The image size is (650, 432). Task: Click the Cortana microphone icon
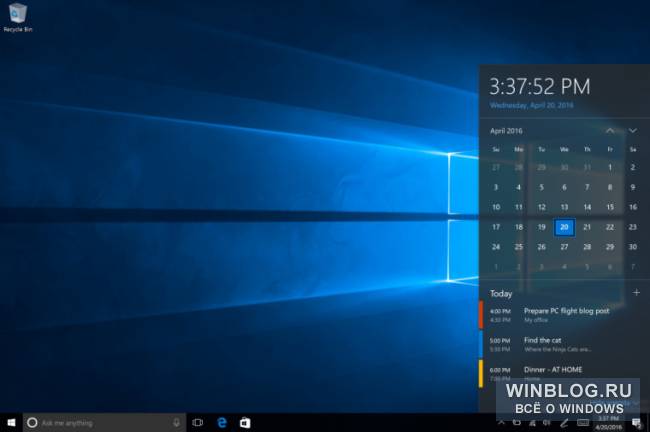tap(176, 422)
